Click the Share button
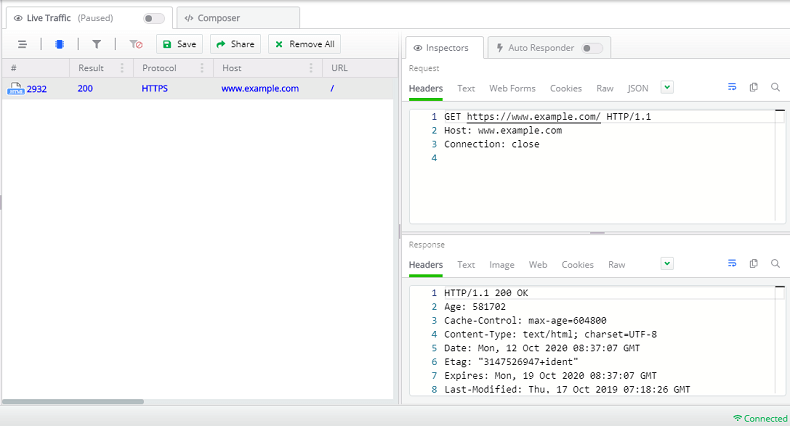This screenshot has height=426, width=790. (235, 44)
